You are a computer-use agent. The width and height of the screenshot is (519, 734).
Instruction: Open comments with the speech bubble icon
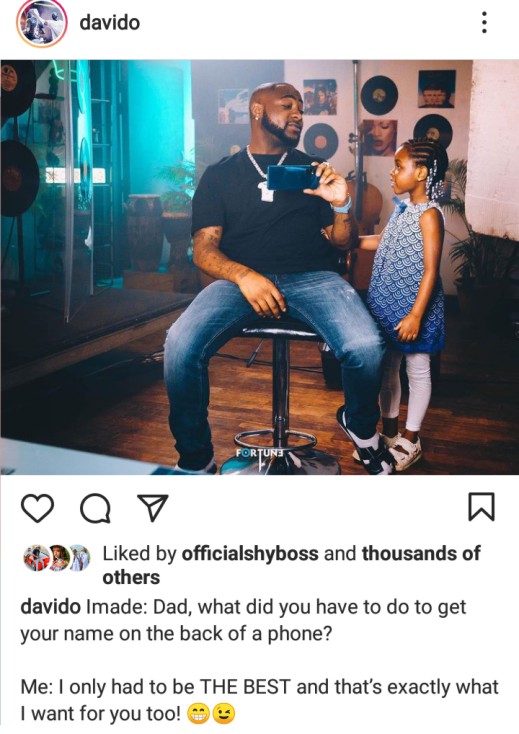(x=95, y=508)
